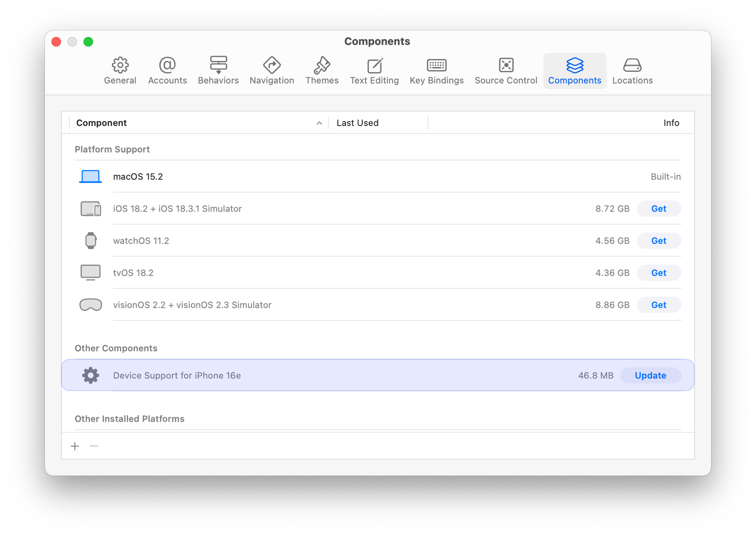Switch to the Accounts pane
This screenshot has width=756, height=535.
pos(167,71)
